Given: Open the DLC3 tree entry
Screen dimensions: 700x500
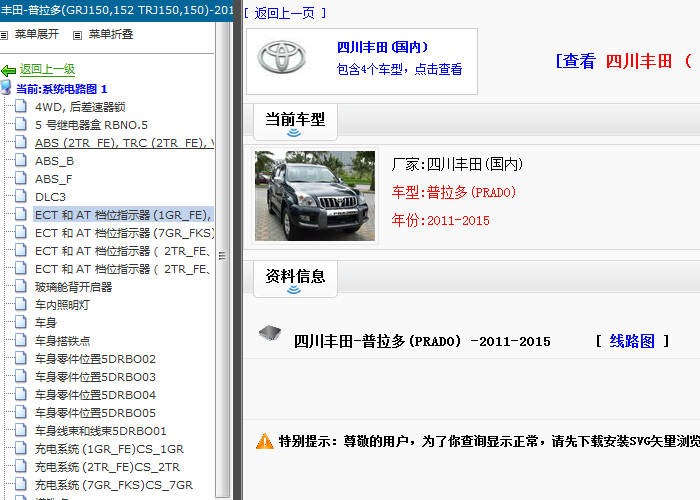Looking at the screenshot, I should tap(50, 197).
